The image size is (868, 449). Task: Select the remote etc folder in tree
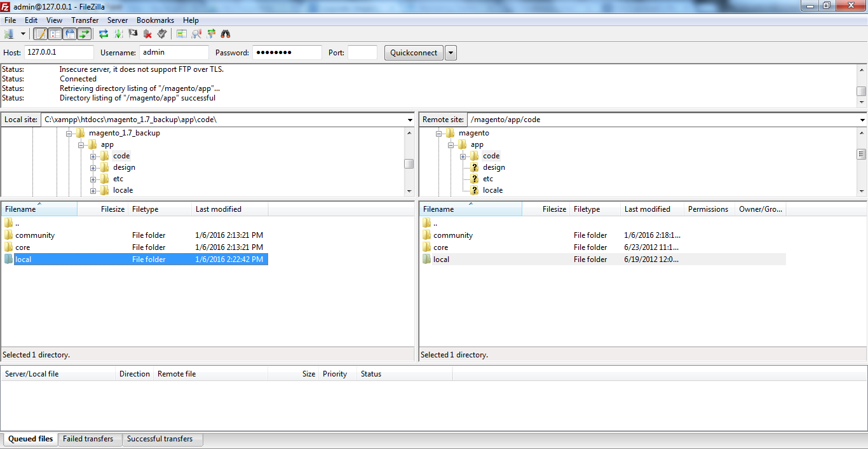482,179
